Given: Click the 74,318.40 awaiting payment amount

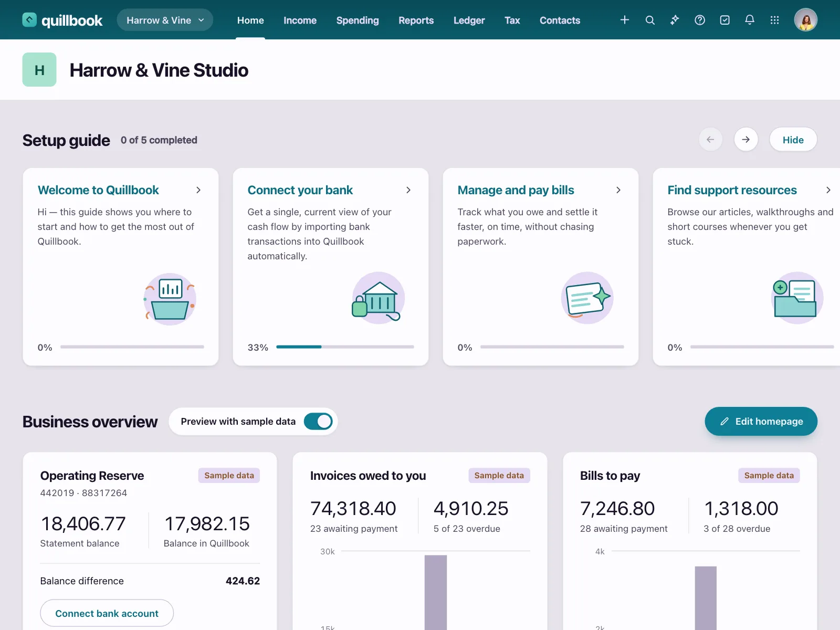Looking at the screenshot, I should click(x=353, y=508).
